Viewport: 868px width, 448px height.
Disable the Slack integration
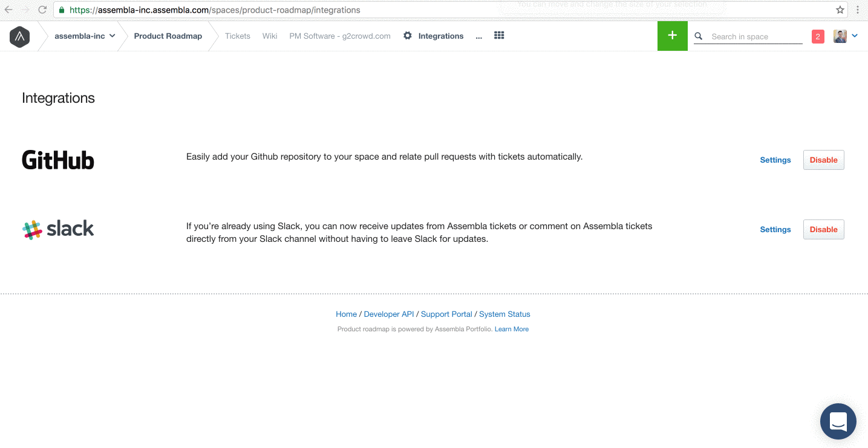click(823, 230)
